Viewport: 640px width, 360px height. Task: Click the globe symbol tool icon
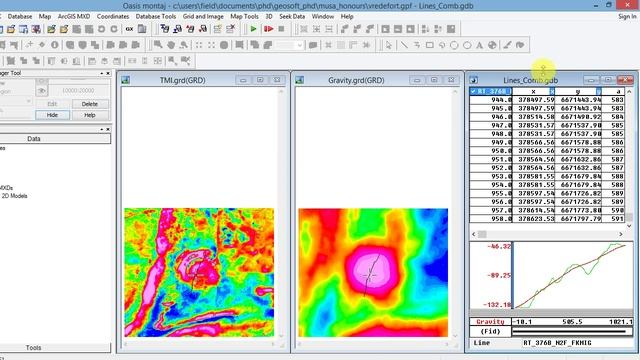pyautogui.click(x=492, y=45)
